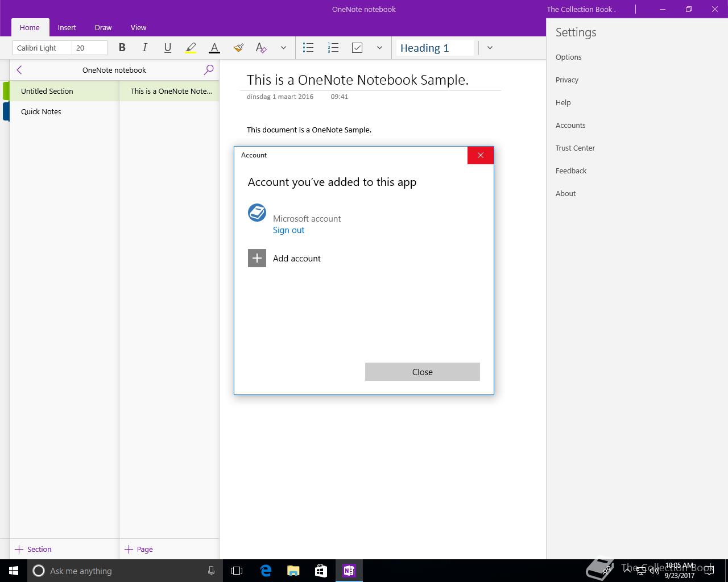Insert a bulleted list

tap(308, 48)
